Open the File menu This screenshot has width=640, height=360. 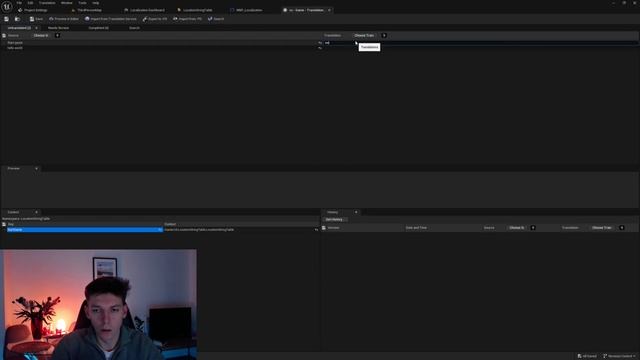pyautogui.click(x=19, y=3)
